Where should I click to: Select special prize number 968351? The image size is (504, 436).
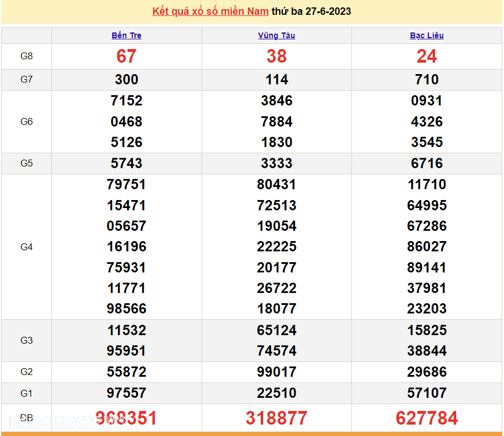(126, 418)
